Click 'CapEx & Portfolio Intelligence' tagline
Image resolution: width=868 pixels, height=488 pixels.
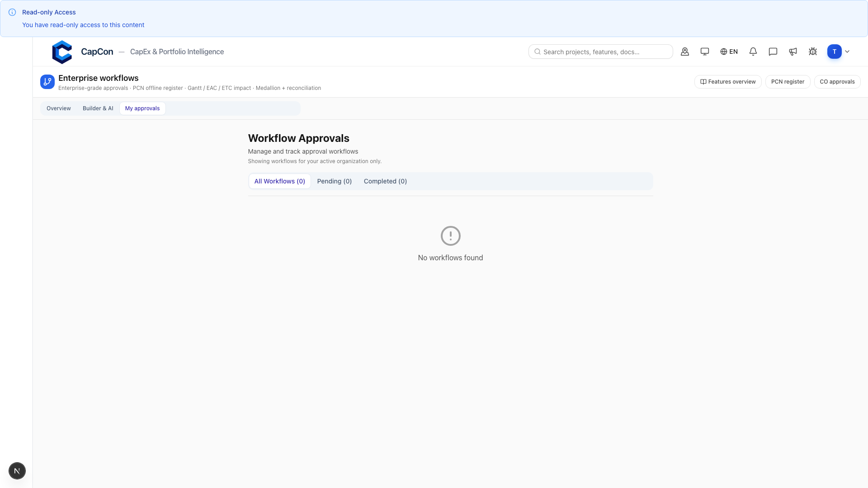pyautogui.click(x=177, y=52)
